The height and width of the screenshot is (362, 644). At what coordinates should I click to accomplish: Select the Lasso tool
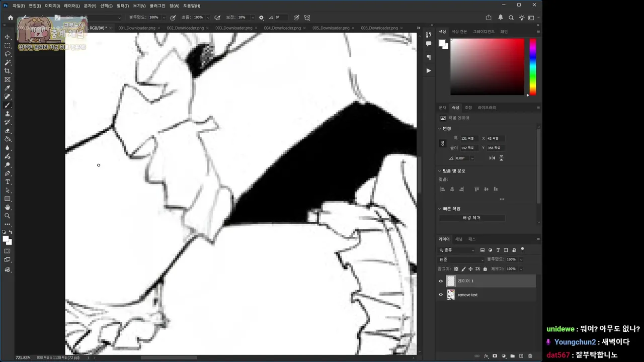[8, 54]
